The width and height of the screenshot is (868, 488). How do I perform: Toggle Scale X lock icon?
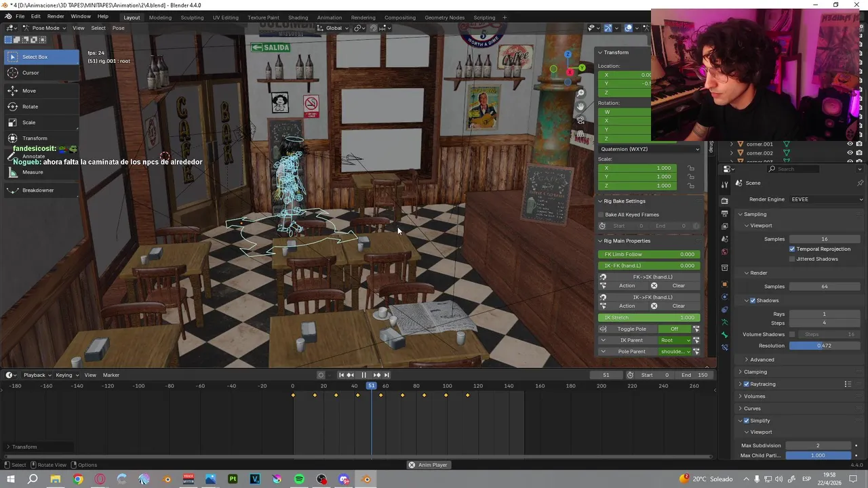coord(691,168)
